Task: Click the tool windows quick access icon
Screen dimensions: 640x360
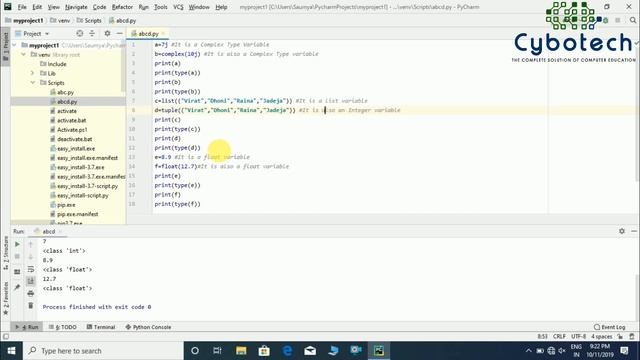Action: (x=6, y=336)
